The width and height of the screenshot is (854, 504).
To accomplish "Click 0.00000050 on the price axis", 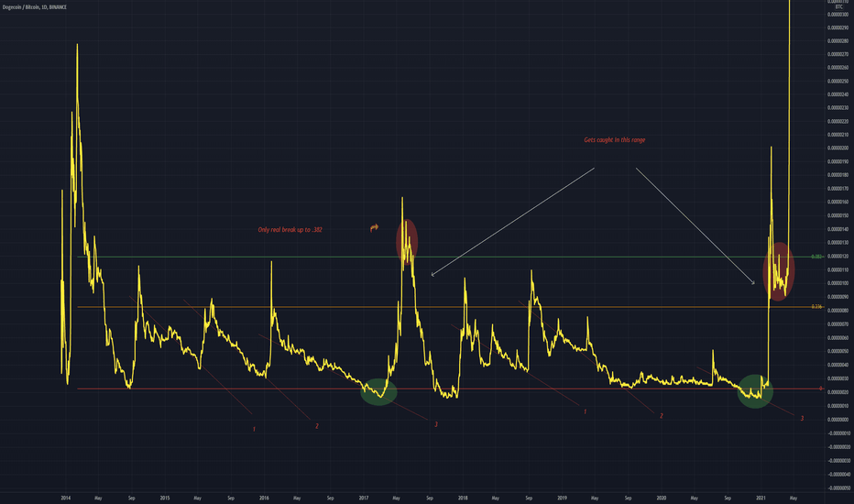I will tap(838, 352).
